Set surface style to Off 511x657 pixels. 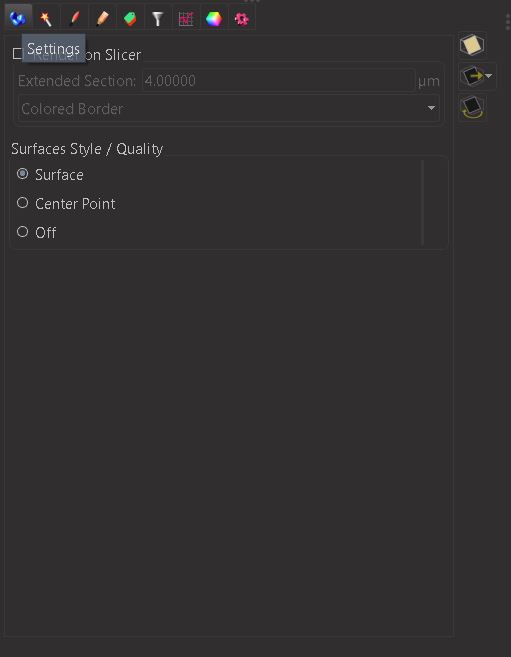[x=36, y=232]
